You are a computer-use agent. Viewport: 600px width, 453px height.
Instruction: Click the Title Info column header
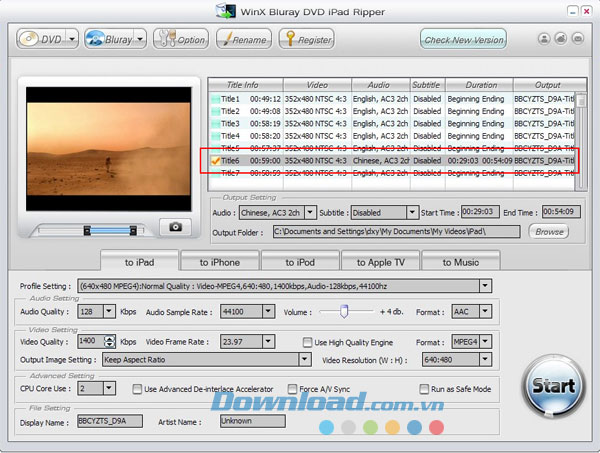click(245, 85)
